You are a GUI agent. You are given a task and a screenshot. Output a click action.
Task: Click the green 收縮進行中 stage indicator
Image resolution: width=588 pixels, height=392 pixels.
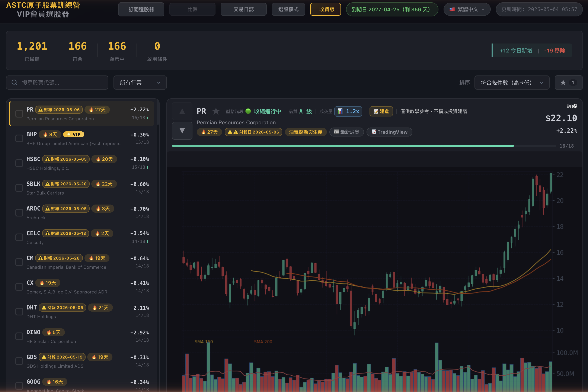263,111
